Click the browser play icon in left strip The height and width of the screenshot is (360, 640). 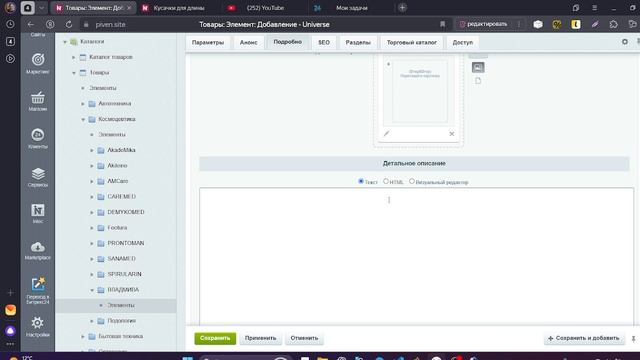pyautogui.click(x=10, y=59)
